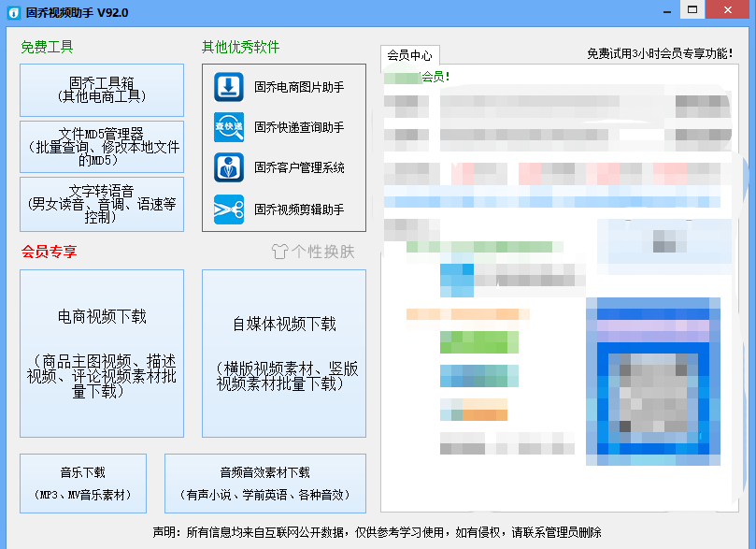Switch to the 会员中心 tab
This screenshot has width=756, height=549.
pyautogui.click(x=411, y=55)
